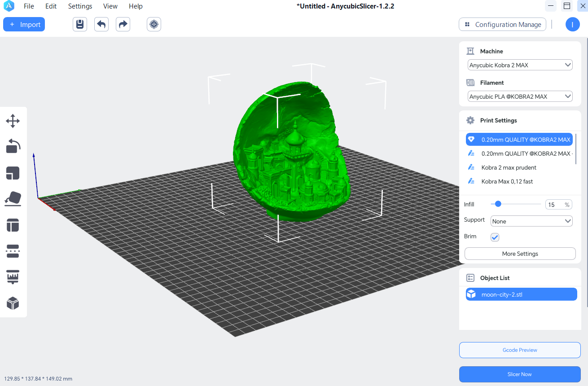Viewport: 588px width, 386px height.
Task: Click the pencil icon beside Kobra 2 max prudent
Action: 471,167
